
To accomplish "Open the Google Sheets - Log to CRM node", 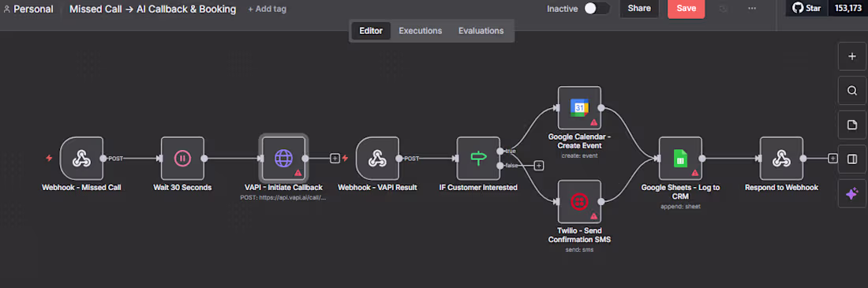I will pyautogui.click(x=680, y=159).
